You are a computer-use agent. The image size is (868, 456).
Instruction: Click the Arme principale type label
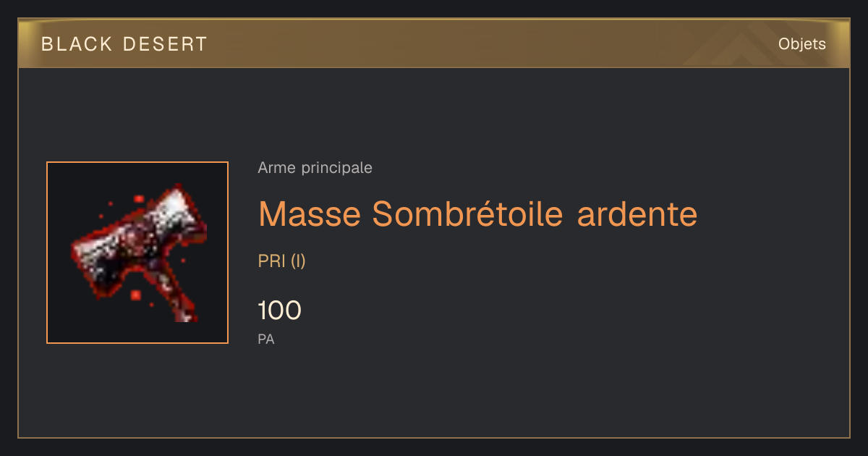(315, 168)
